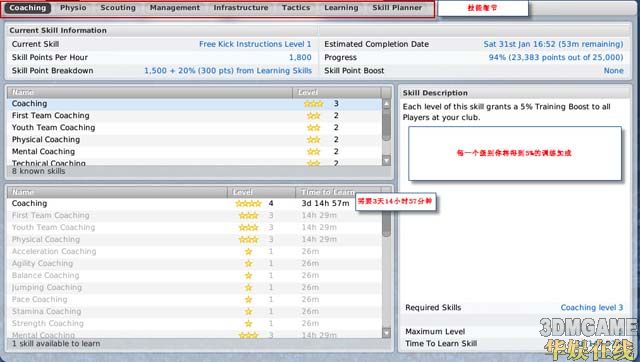
Task: Click the 3d 14h 57m time to learn value
Action: pyautogui.click(x=325, y=203)
